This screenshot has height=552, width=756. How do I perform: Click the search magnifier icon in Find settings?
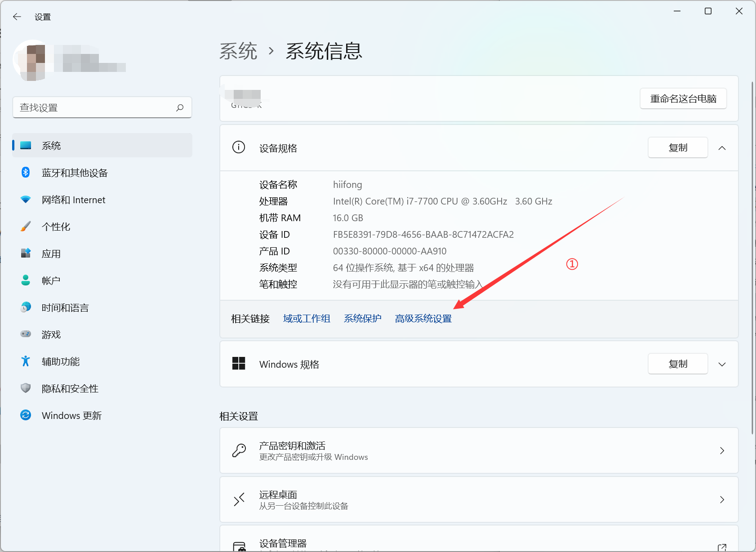(180, 108)
